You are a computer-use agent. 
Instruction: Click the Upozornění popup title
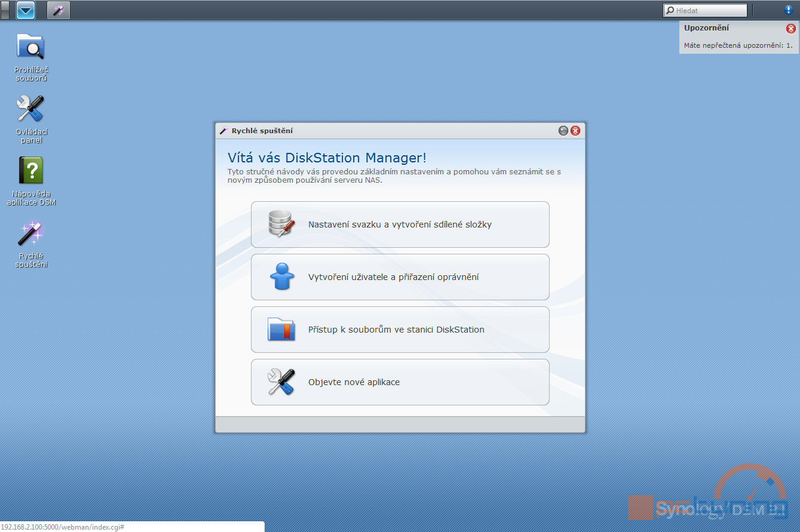click(x=706, y=27)
